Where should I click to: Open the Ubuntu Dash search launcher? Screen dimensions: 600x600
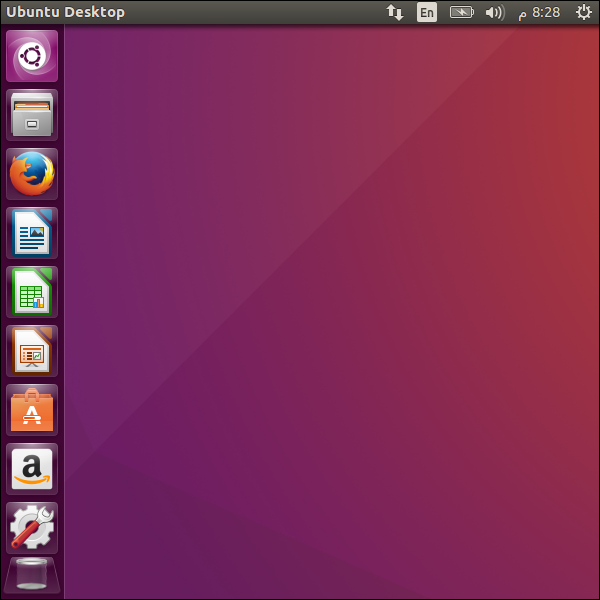[x=32, y=56]
